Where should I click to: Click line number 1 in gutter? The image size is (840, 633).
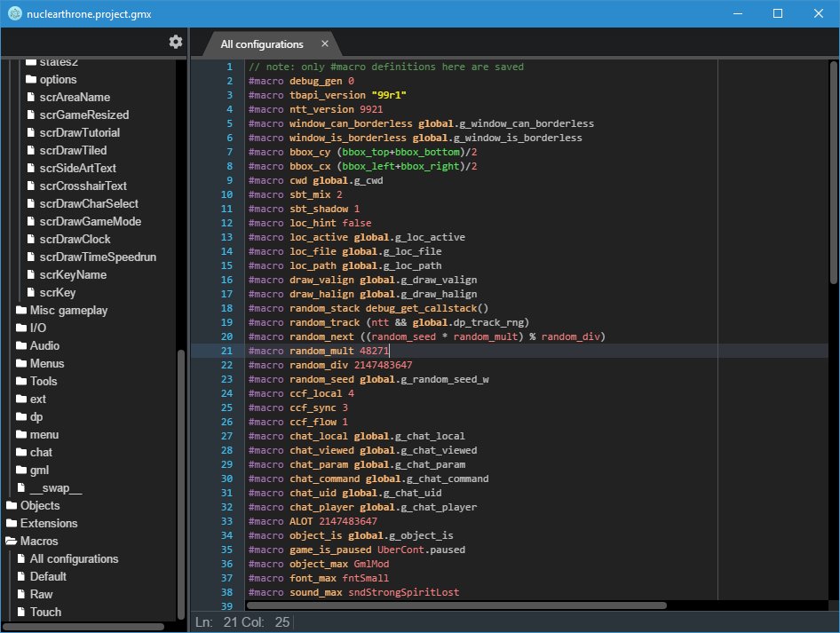coord(229,67)
